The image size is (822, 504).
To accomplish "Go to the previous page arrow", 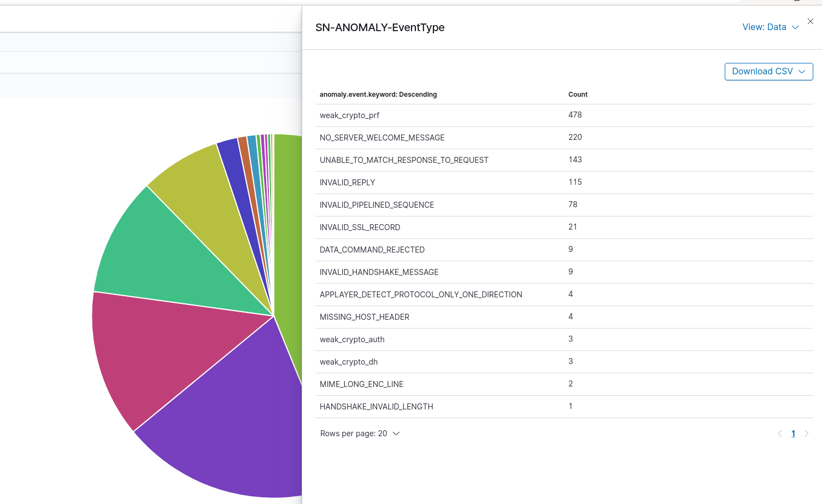I will pyautogui.click(x=780, y=433).
